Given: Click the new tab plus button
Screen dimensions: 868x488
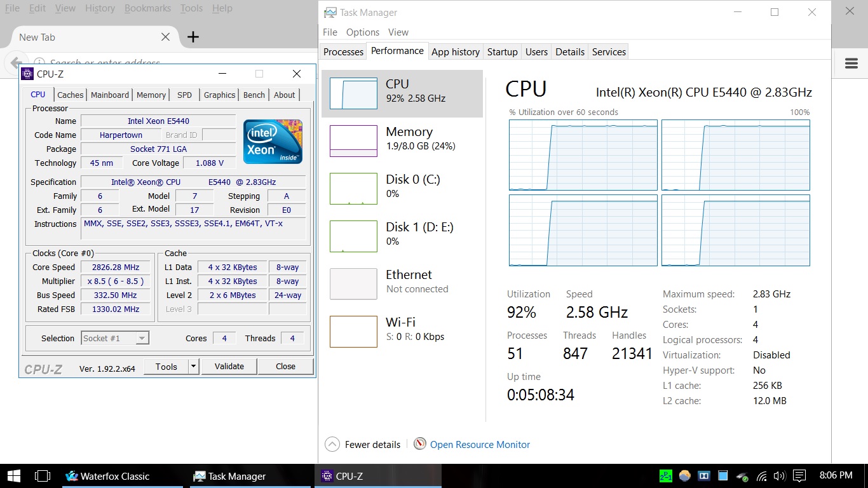Looking at the screenshot, I should tap(193, 37).
